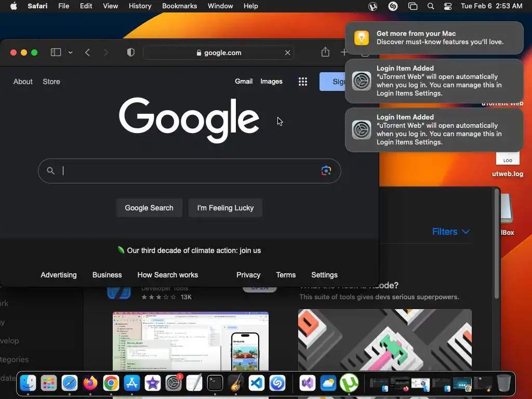
Task: Open Finder from the dock
Action: (28, 383)
